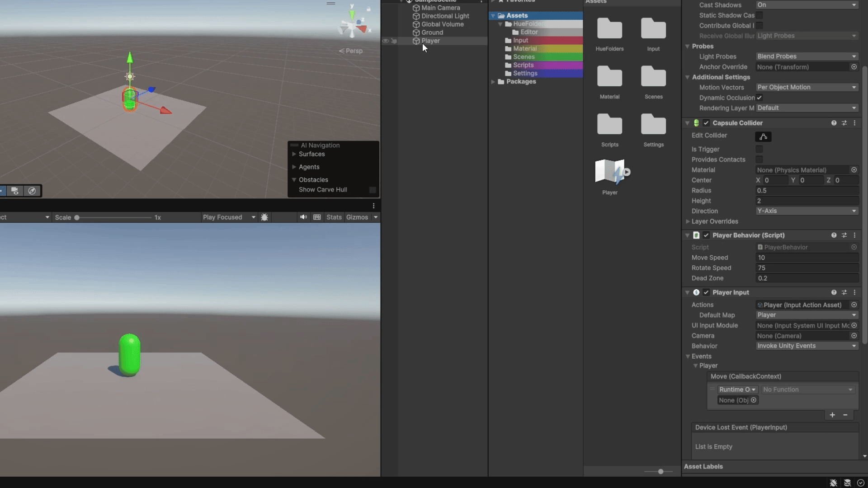The height and width of the screenshot is (488, 868).
Task: Click the Edit Collider button icon
Action: [x=763, y=137]
